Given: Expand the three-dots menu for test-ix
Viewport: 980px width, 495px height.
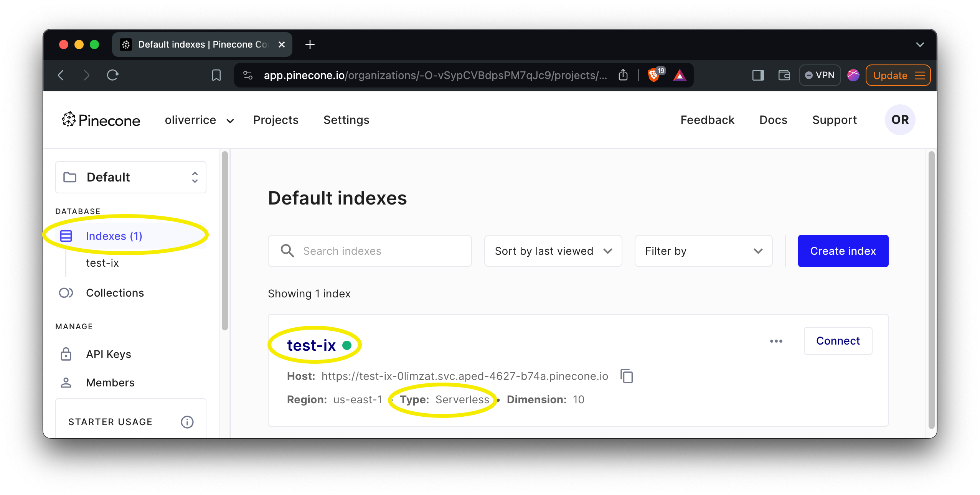Looking at the screenshot, I should [775, 341].
